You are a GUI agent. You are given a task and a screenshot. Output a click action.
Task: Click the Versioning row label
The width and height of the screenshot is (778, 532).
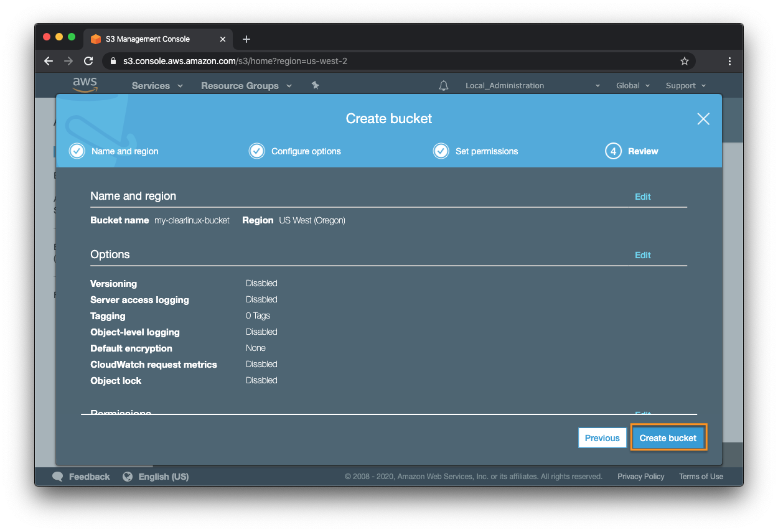click(113, 284)
